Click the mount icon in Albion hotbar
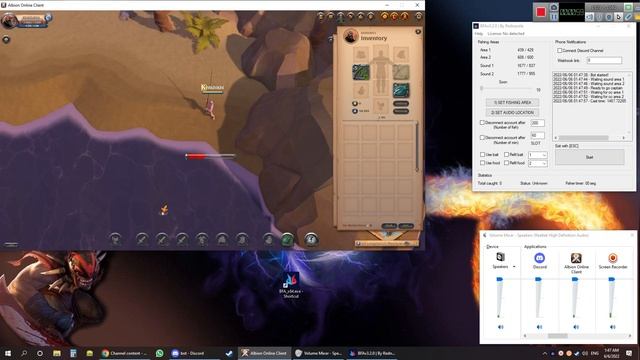640x360 pixels. [311, 239]
